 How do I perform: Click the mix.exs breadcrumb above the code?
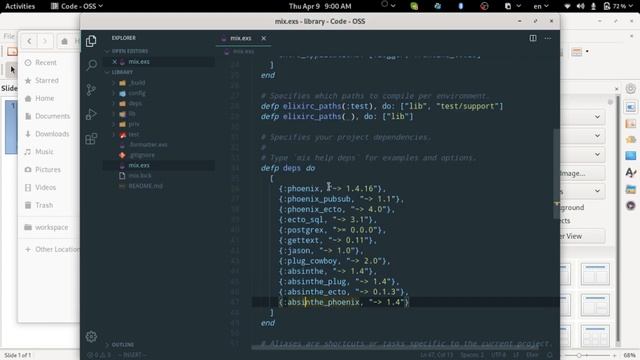click(244, 51)
